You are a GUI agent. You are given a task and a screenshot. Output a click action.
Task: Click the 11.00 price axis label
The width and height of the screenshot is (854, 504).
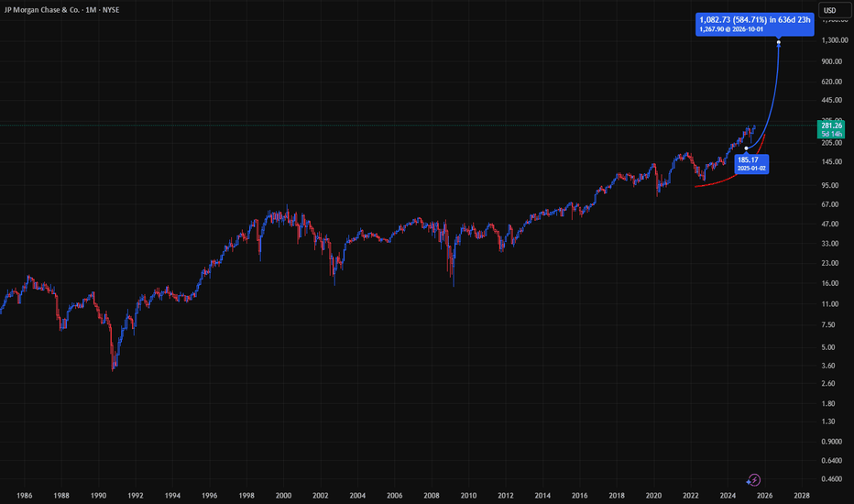click(x=830, y=304)
